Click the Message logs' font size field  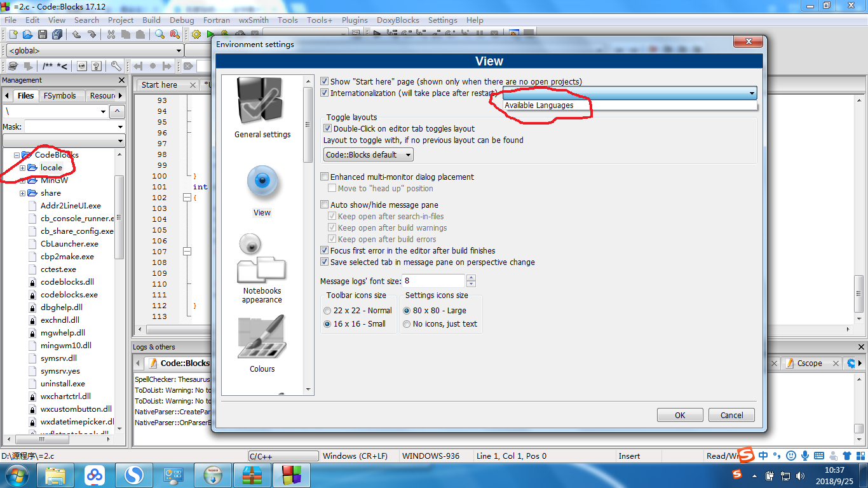pyautogui.click(x=434, y=281)
